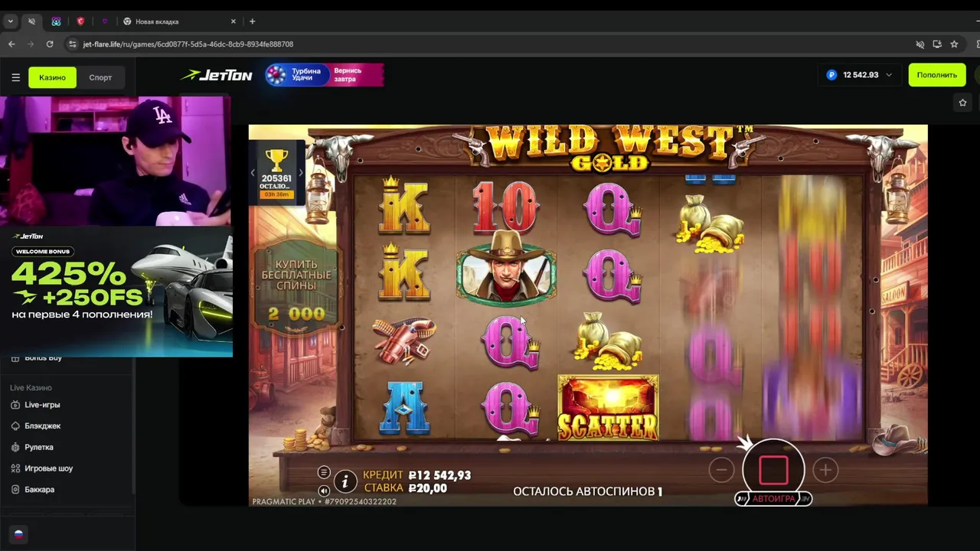980x551 pixels.
Task: Click the muted site icon in address bar
Action: point(920,44)
